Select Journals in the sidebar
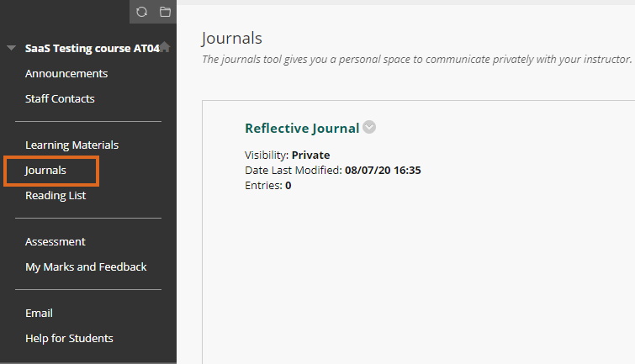635x364 pixels. [x=45, y=171]
